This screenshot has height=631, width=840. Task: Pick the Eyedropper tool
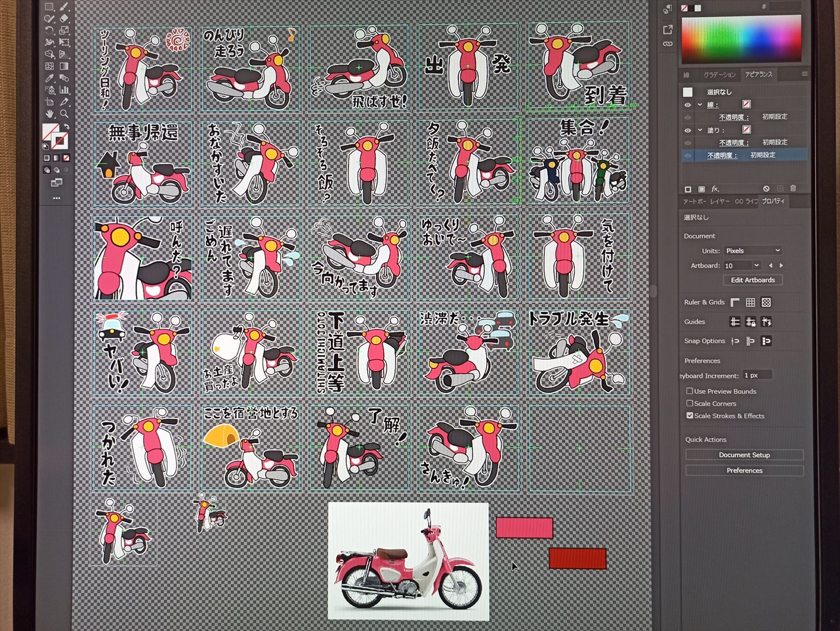49,78
